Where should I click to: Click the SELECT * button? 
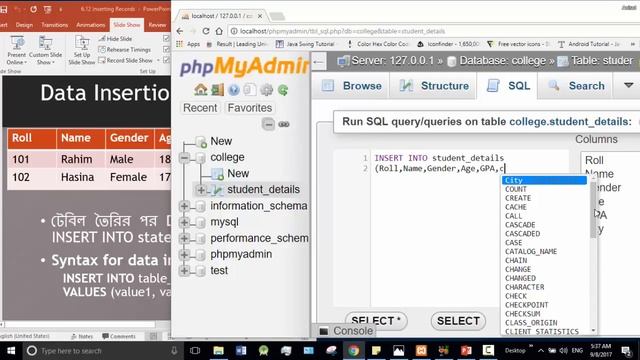pyautogui.click(x=376, y=321)
